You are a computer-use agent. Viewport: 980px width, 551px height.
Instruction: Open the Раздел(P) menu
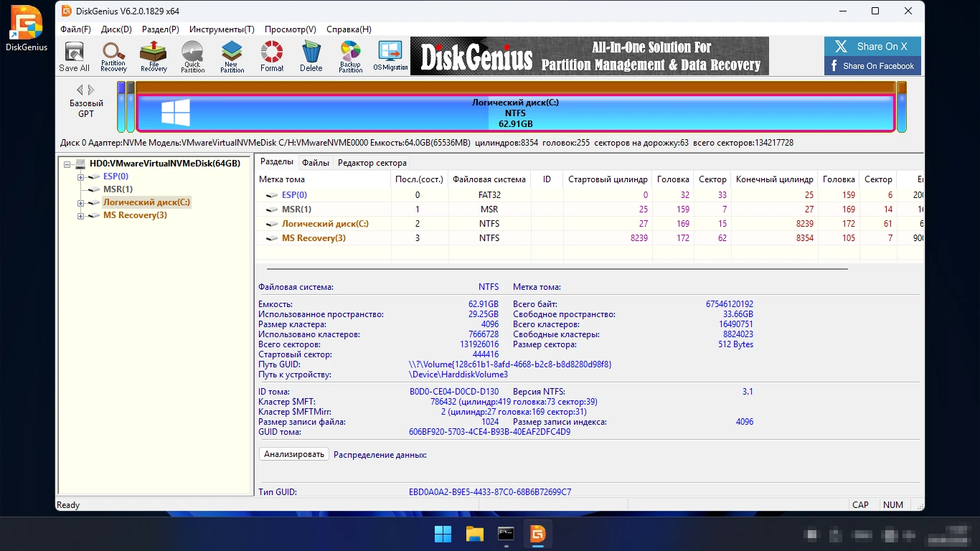(x=161, y=29)
